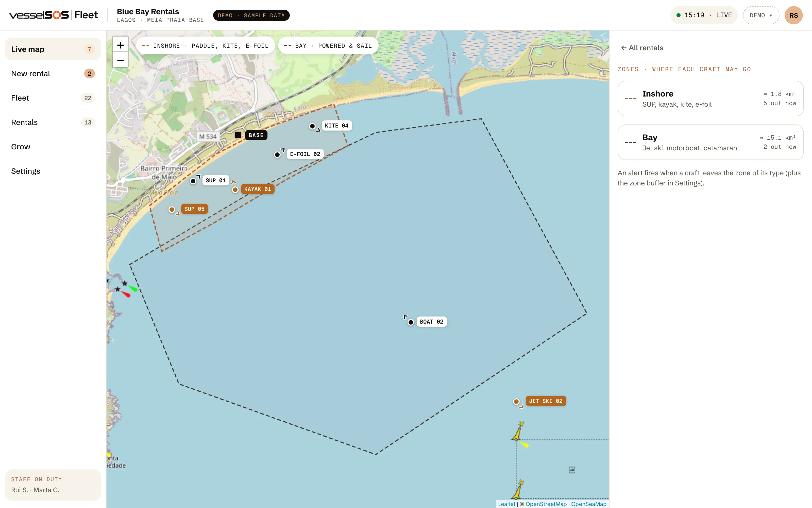Go to New rental
The height and width of the screenshot is (508, 812).
[53, 74]
